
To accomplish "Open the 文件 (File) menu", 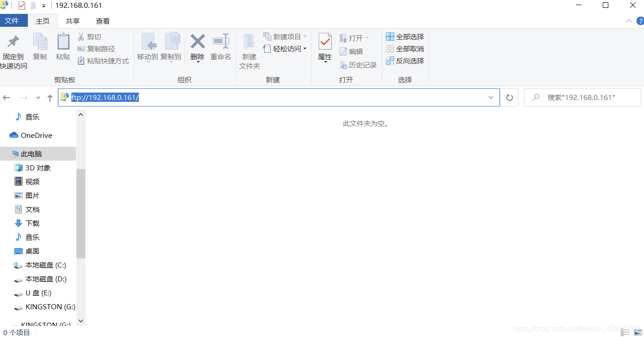I will 14,21.
